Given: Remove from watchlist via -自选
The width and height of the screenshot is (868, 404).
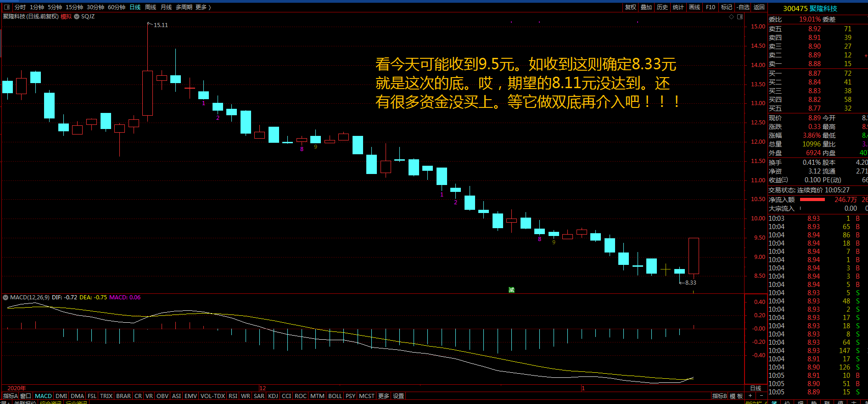Looking at the screenshot, I should click(743, 7).
